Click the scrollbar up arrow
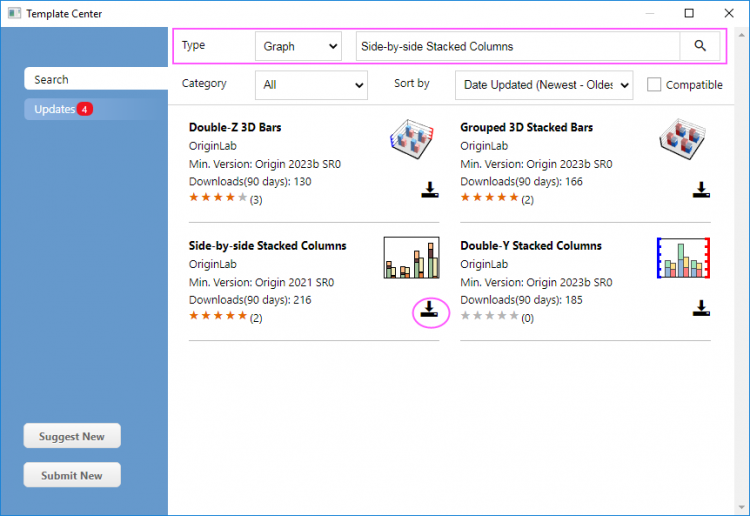750x516 pixels. (x=742, y=35)
